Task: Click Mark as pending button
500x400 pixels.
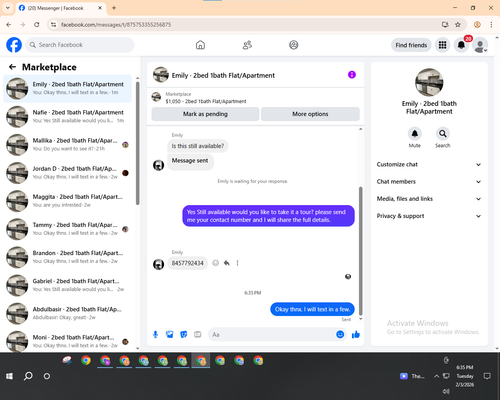Action: (x=205, y=114)
